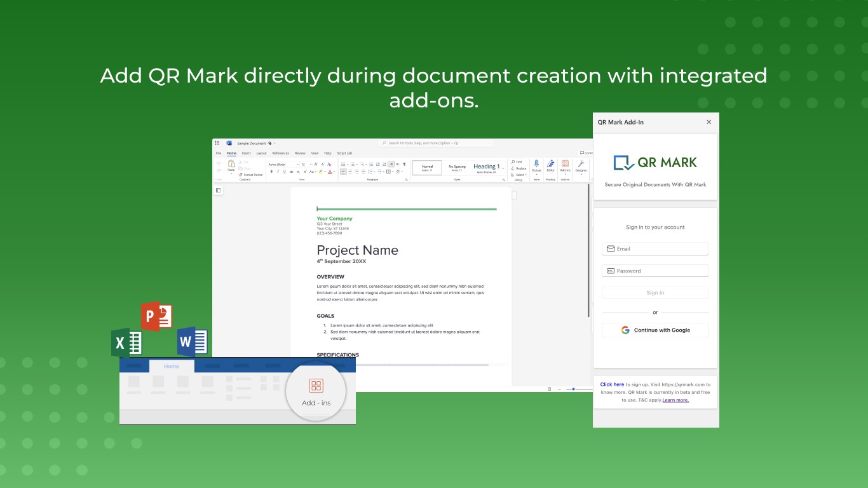Close the QR Mark Add-In panel
This screenshot has width=868, height=488.
709,122
